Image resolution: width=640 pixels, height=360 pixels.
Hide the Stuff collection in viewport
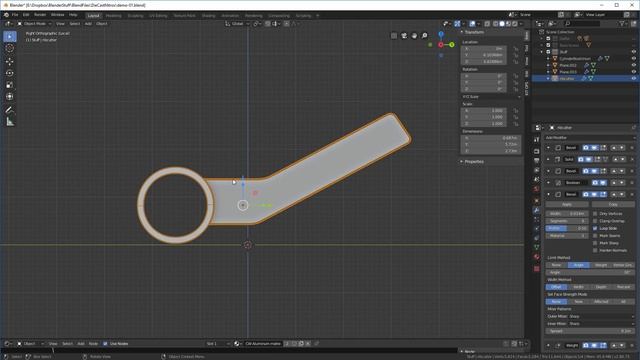point(633,52)
